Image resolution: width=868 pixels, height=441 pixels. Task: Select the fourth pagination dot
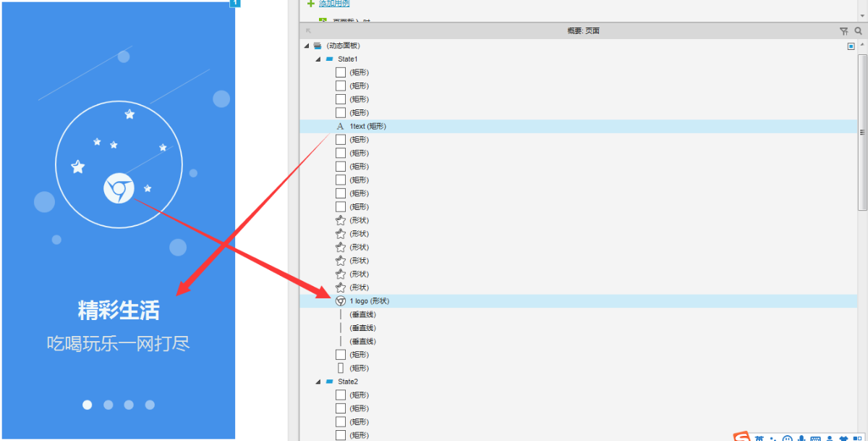(x=150, y=405)
